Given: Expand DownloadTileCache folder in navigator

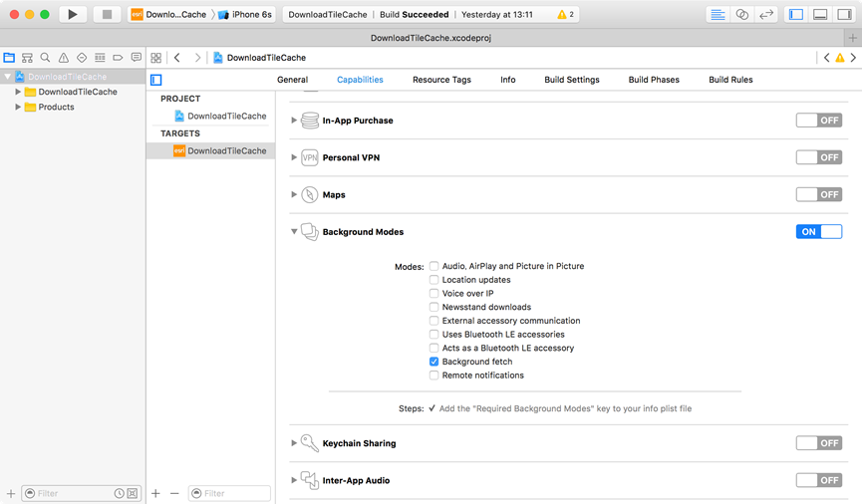Looking at the screenshot, I should point(18,92).
